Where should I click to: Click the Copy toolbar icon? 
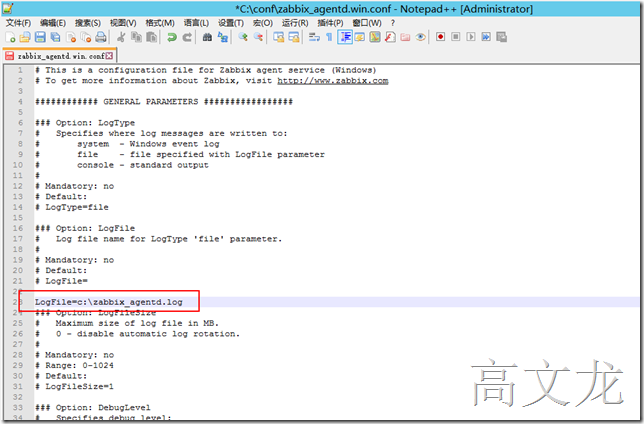tap(136, 37)
